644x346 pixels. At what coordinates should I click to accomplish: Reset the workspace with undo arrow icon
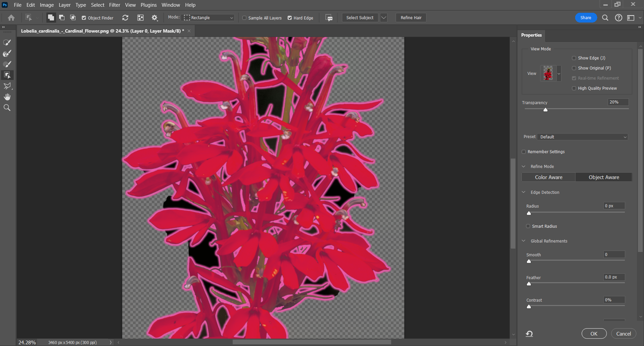529,334
